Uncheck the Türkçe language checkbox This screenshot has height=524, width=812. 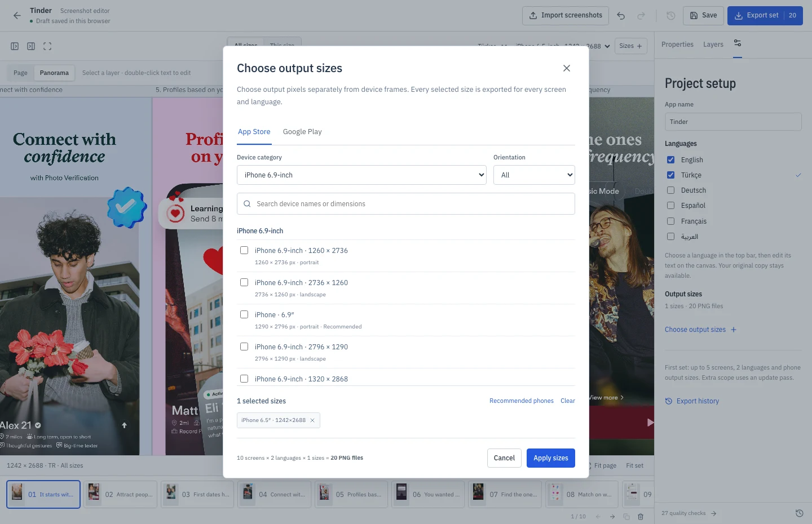(x=670, y=175)
